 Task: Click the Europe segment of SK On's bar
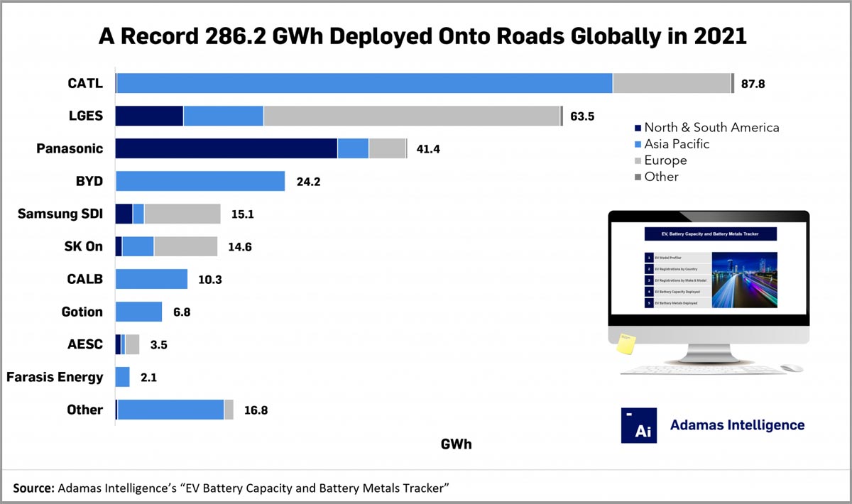[186, 246]
